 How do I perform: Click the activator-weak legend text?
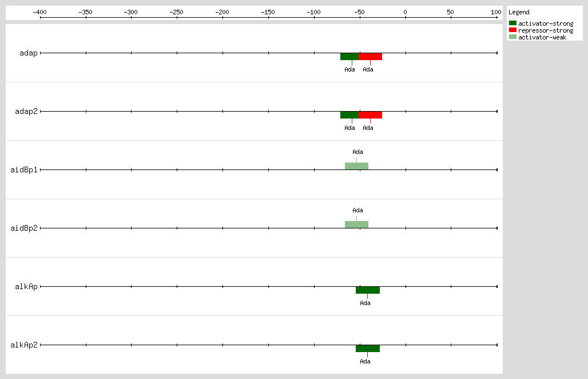click(x=542, y=37)
